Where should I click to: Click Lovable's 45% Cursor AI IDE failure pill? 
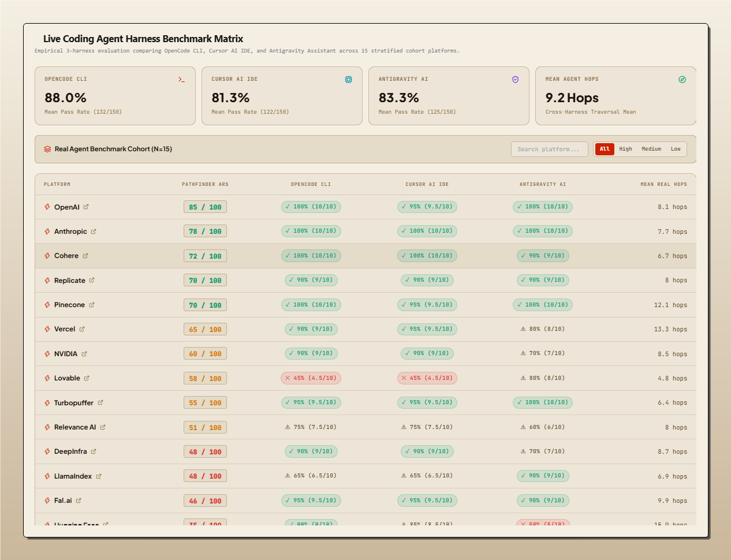point(427,378)
